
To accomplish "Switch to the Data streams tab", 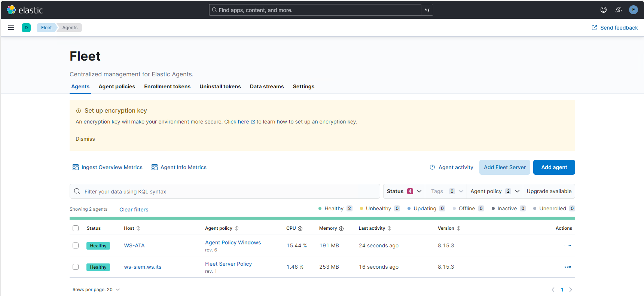I will tap(267, 86).
